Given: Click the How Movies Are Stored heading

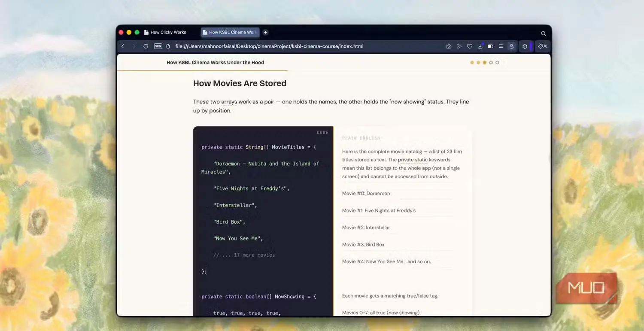Looking at the screenshot, I should [240, 83].
